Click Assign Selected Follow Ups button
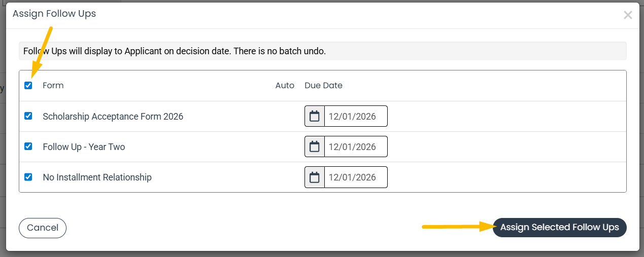644x257 pixels. point(560,228)
